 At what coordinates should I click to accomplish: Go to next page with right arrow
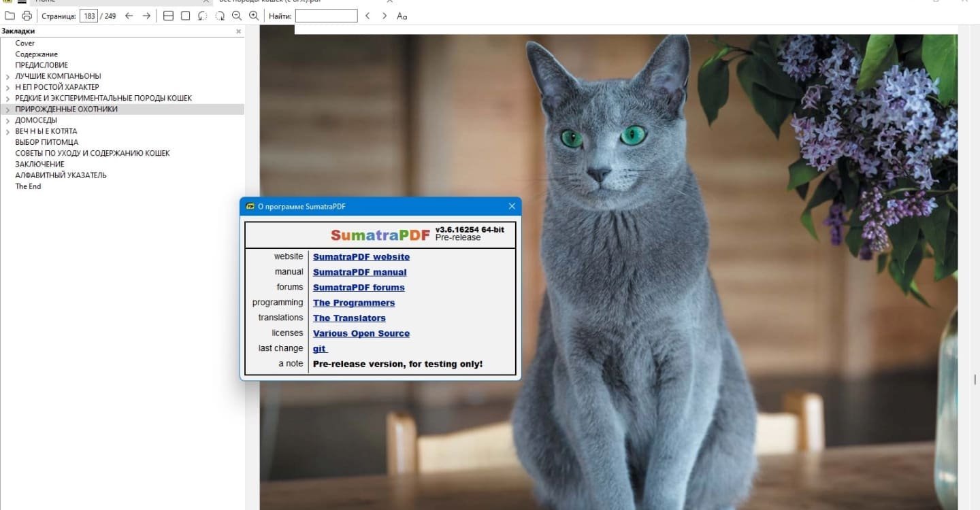click(146, 16)
